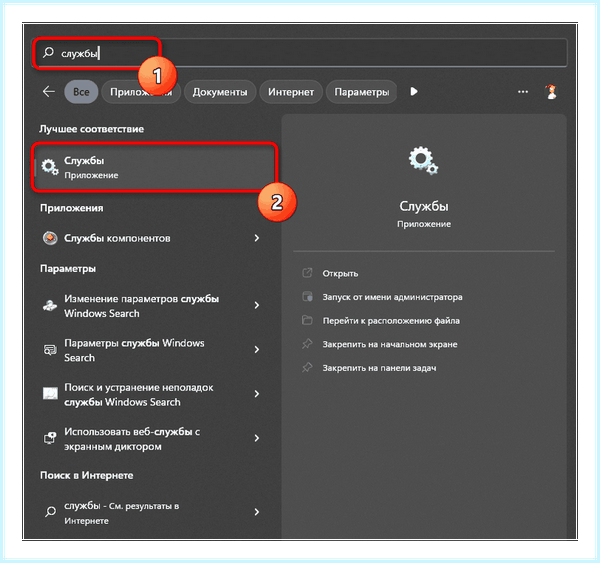Click the Службы title in preview pane
Viewport: 600px width, 563px height.
(424, 206)
